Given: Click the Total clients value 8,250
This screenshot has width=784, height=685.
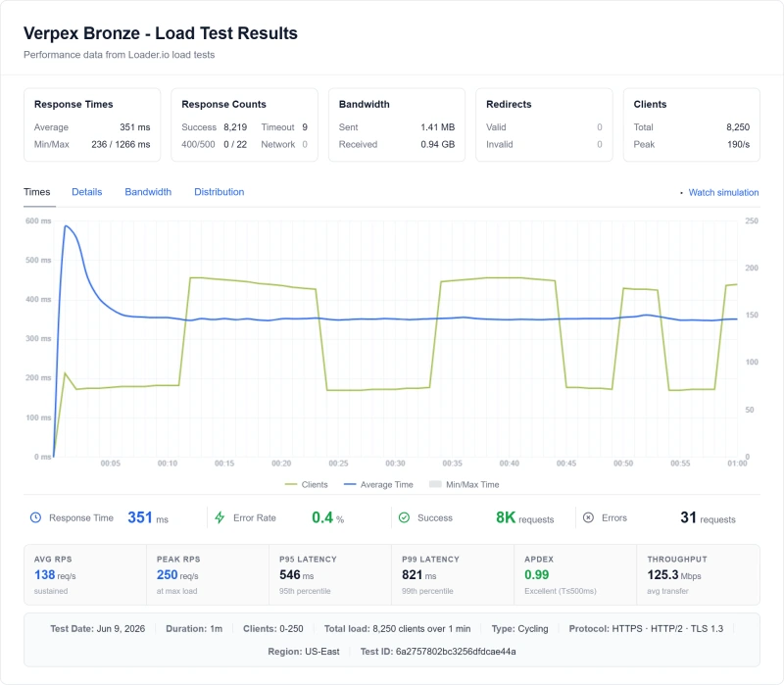Looking at the screenshot, I should pos(738,127).
